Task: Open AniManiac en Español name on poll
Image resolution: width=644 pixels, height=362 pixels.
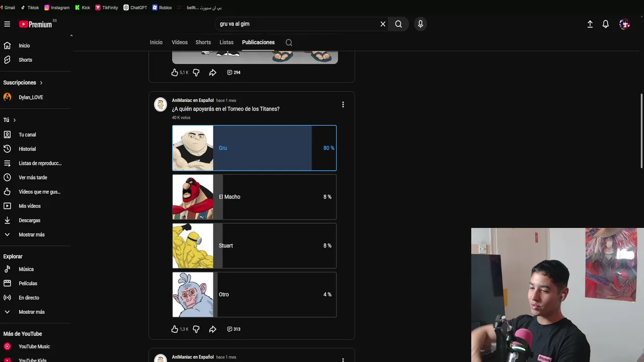Action: (x=193, y=101)
